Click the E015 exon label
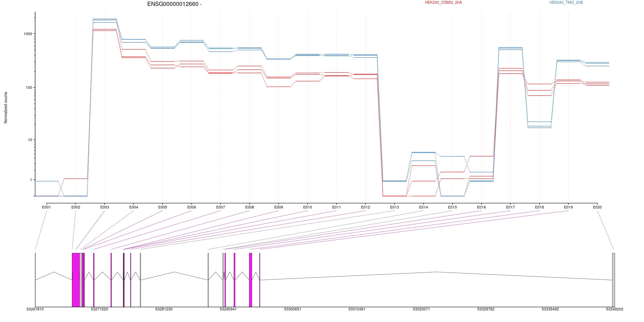 [452, 207]
